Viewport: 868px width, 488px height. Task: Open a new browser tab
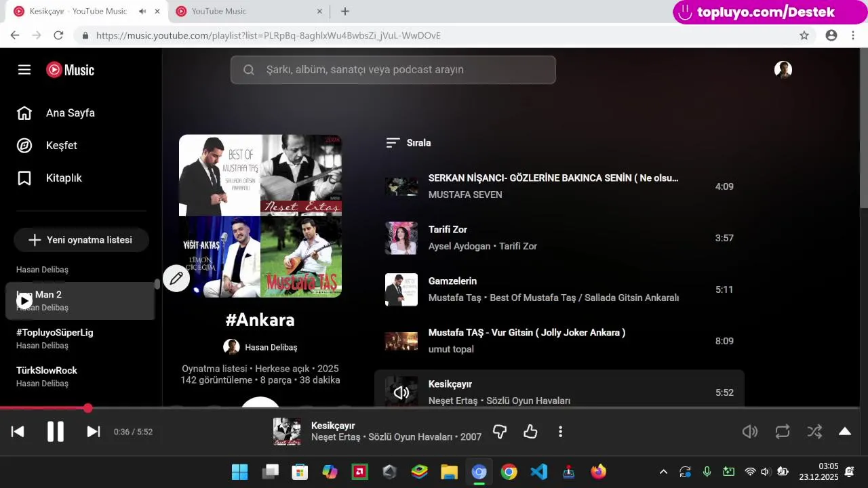[345, 12]
